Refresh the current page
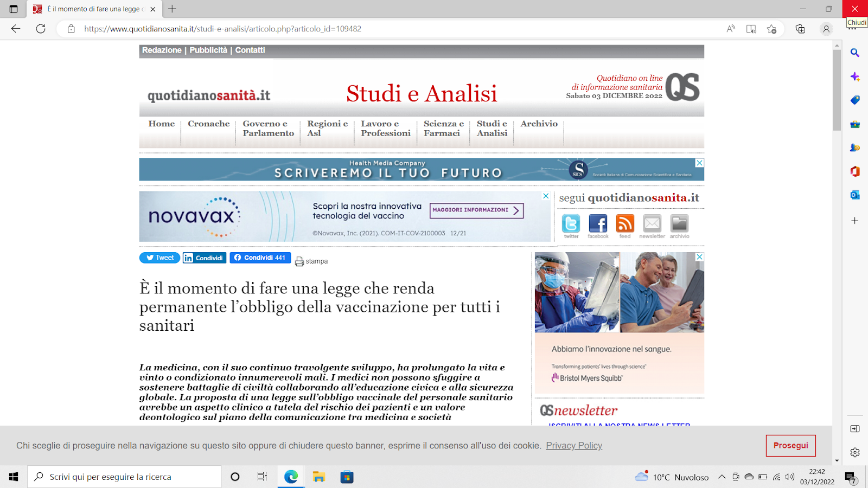 (41, 29)
